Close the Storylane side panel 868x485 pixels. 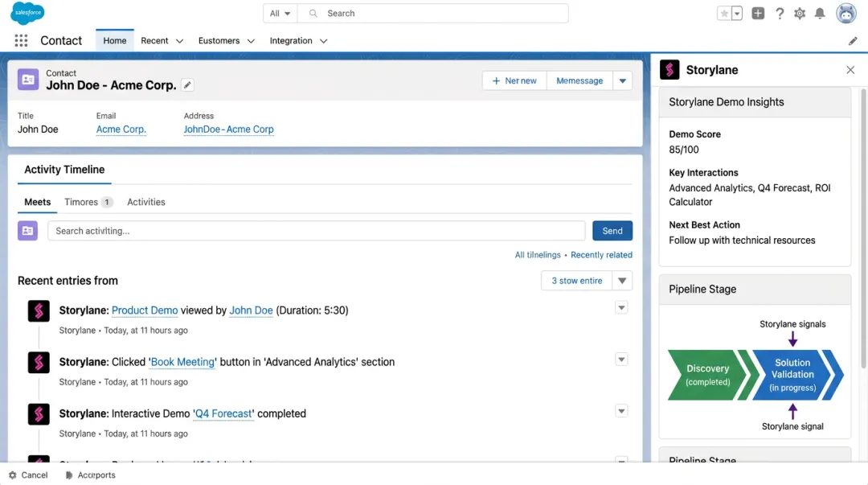tap(850, 70)
